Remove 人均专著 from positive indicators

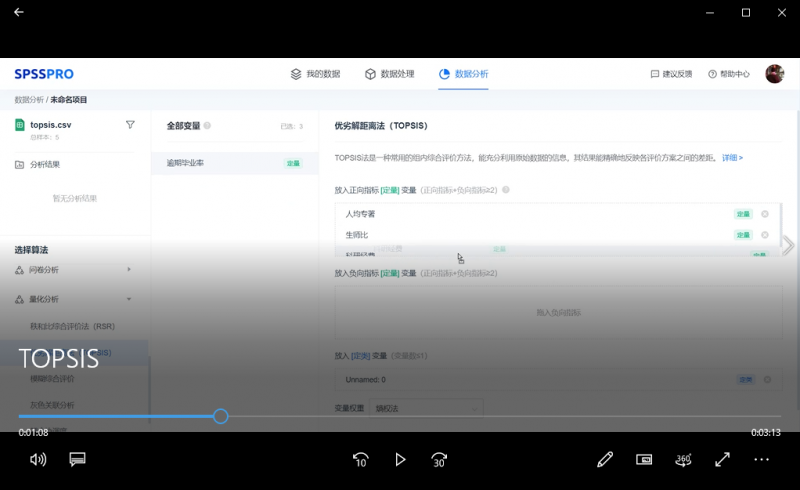[765, 214]
